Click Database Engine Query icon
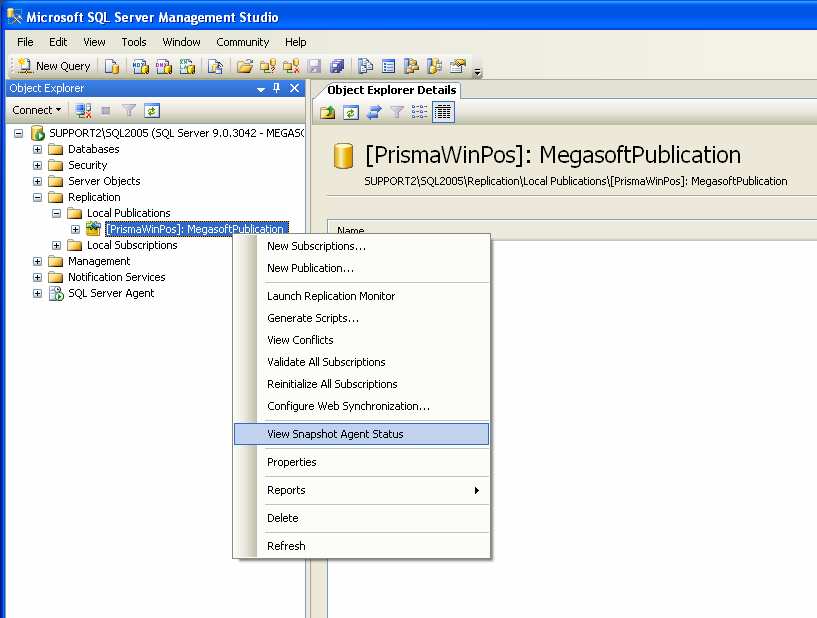This screenshot has width=817, height=618. coord(112,66)
